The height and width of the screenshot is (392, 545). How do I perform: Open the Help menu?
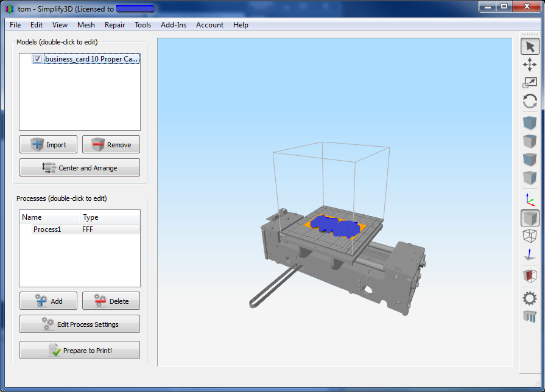241,25
